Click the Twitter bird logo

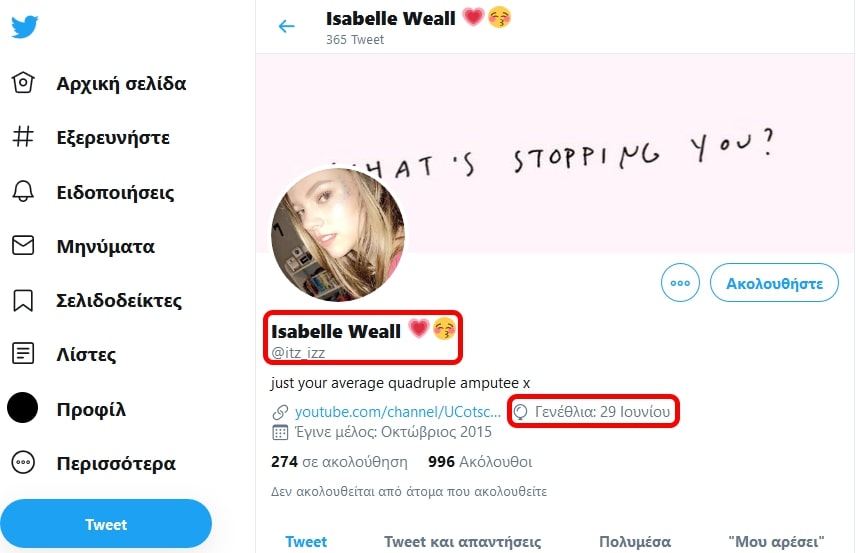pos(25,26)
